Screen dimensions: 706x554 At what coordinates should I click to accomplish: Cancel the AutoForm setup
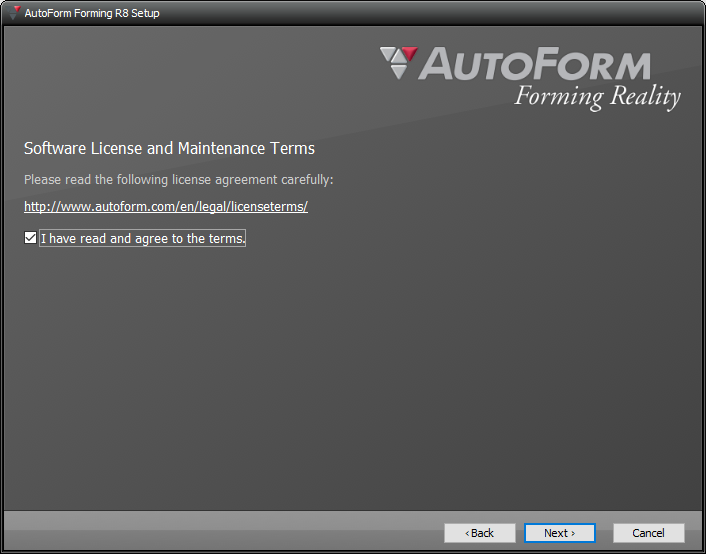(x=648, y=533)
